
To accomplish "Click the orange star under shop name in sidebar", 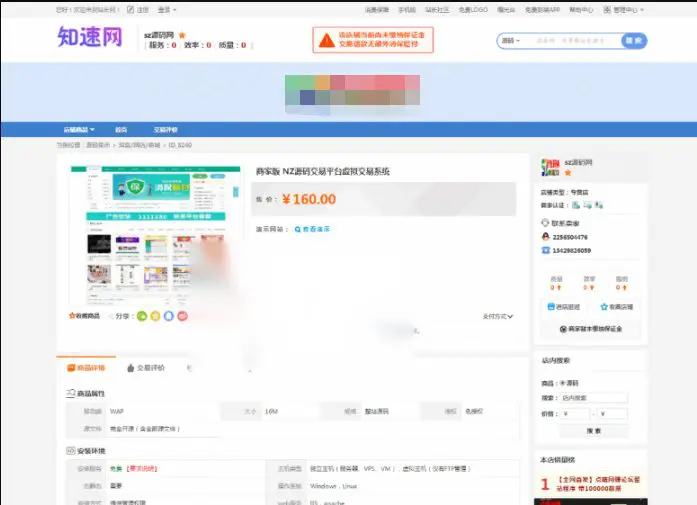I will click(568, 172).
